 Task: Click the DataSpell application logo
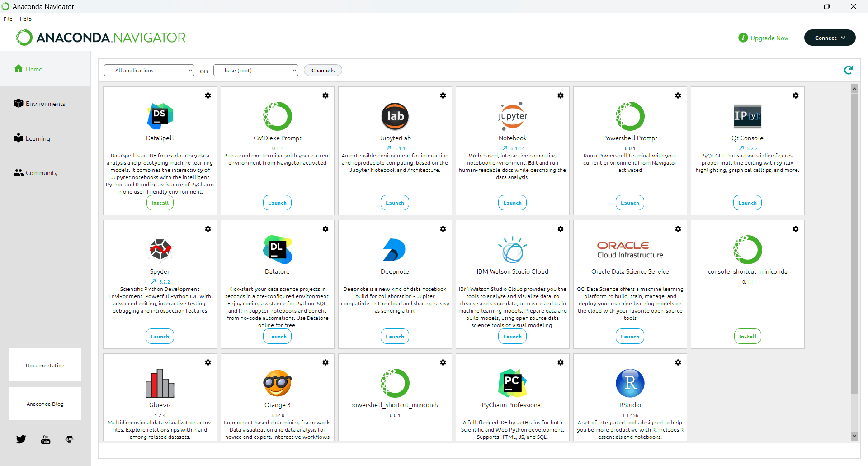pyautogui.click(x=160, y=116)
